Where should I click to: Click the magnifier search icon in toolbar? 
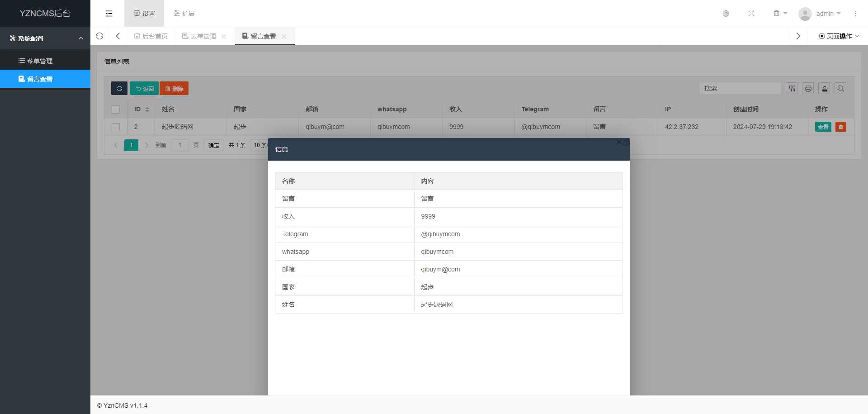pos(841,89)
